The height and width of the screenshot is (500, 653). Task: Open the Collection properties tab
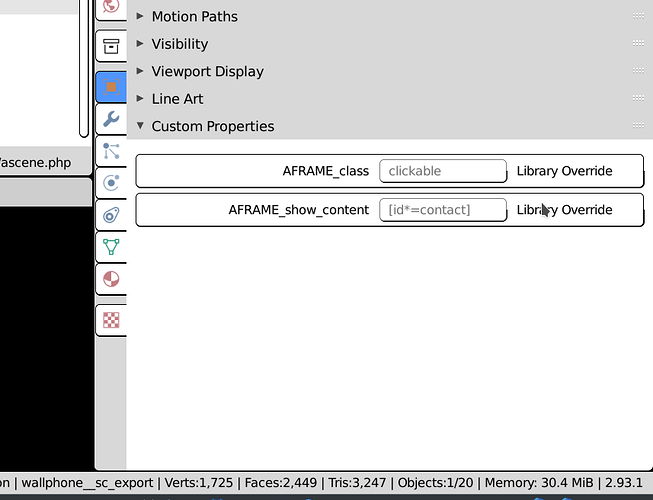pos(111,46)
